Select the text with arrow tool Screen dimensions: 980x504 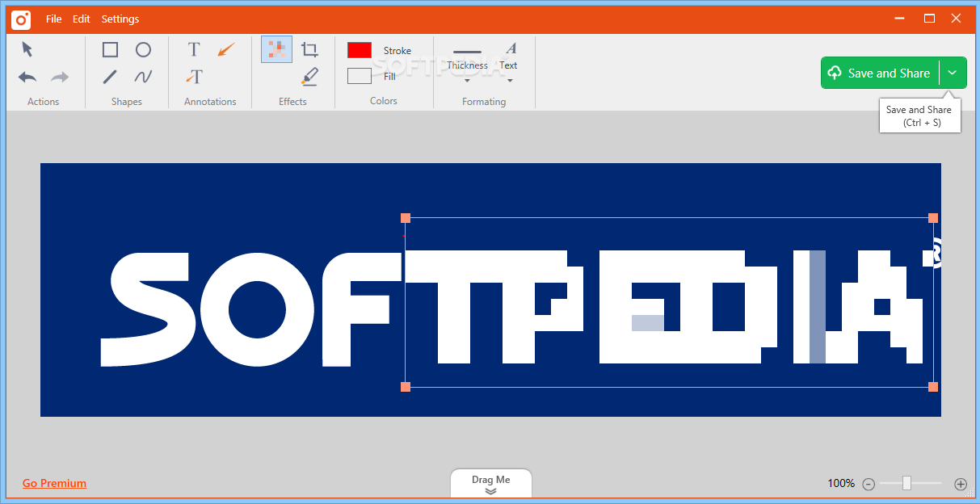194,77
